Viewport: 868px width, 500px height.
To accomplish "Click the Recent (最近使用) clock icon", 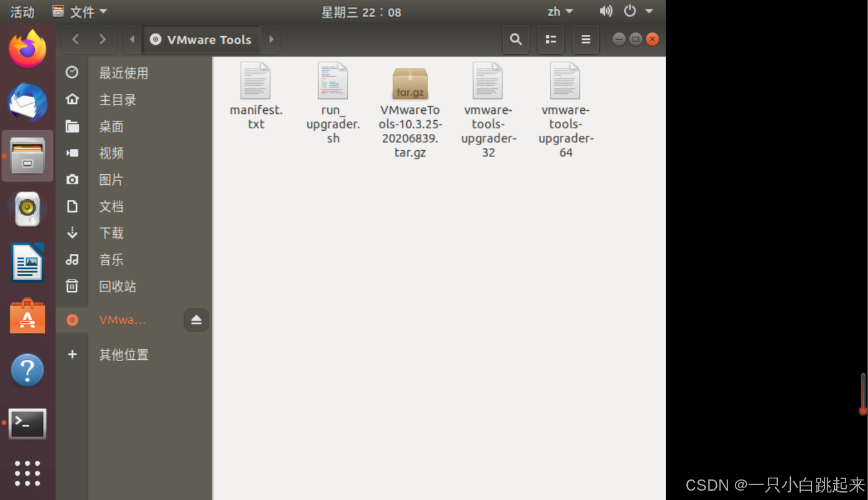I will (72, 72).
